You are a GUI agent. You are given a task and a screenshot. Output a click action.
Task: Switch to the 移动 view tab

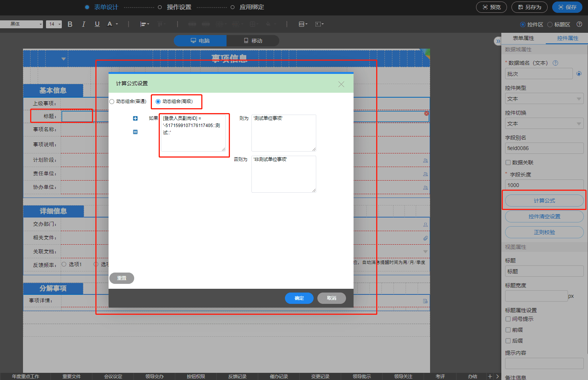click(x=253, y=41)
